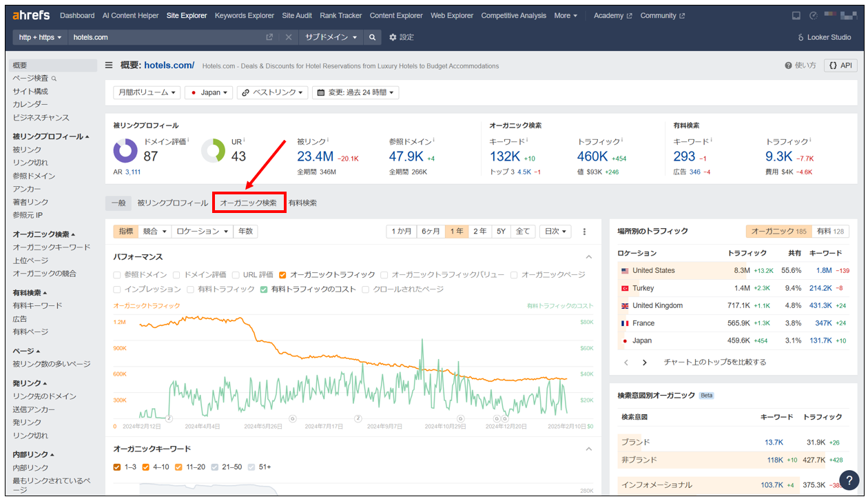The height and width of the screenshot is (499, 868).
Task: Click the G marker near 2024年5月26日
Action: click(x=292, y=418)
